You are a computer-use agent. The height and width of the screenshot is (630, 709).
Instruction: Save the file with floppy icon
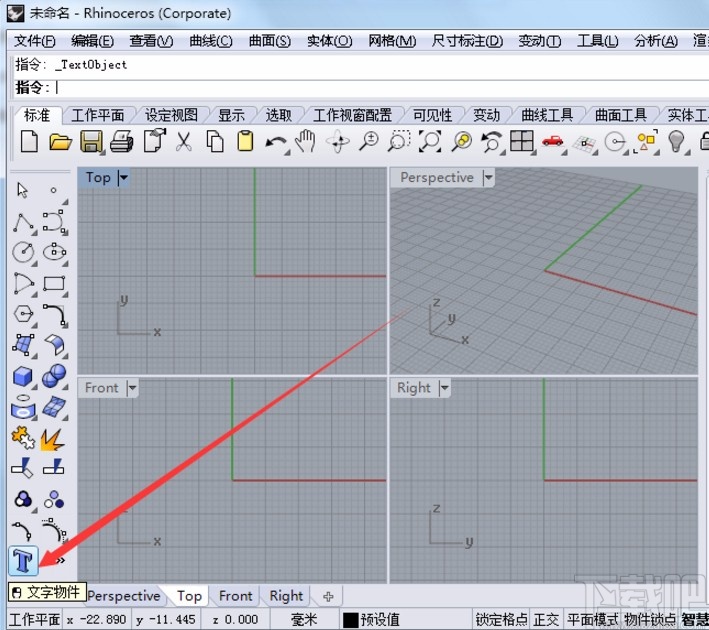coord(91,141)
